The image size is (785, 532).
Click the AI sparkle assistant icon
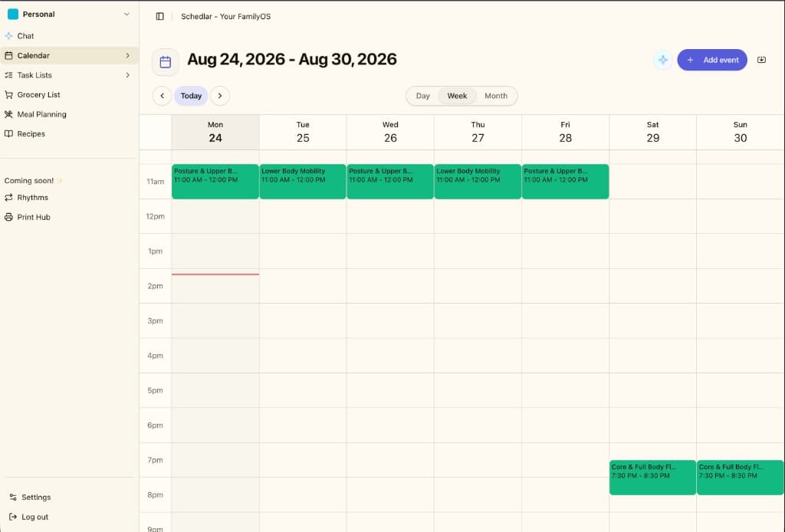pos(663,60)
